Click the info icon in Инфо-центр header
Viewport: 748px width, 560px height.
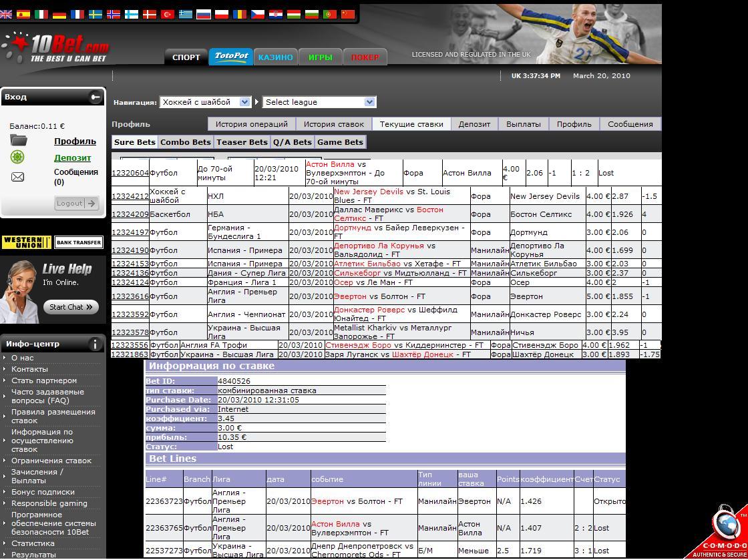[95, 344]
